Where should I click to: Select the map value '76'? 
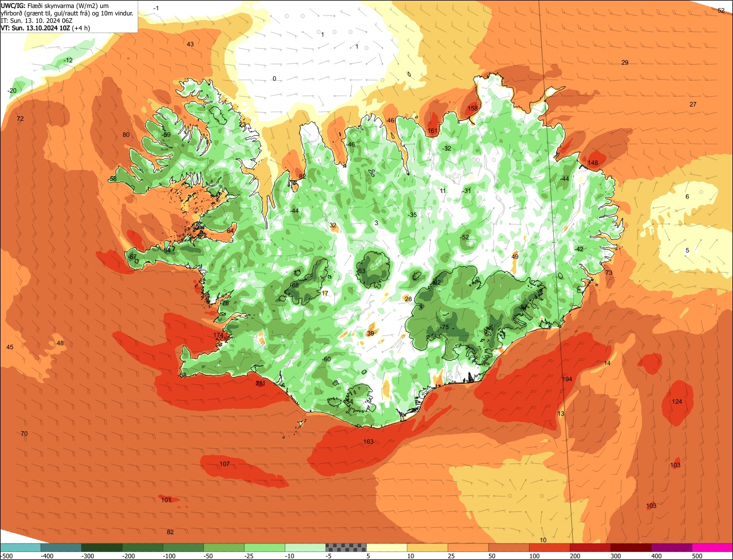pos(225,303)
